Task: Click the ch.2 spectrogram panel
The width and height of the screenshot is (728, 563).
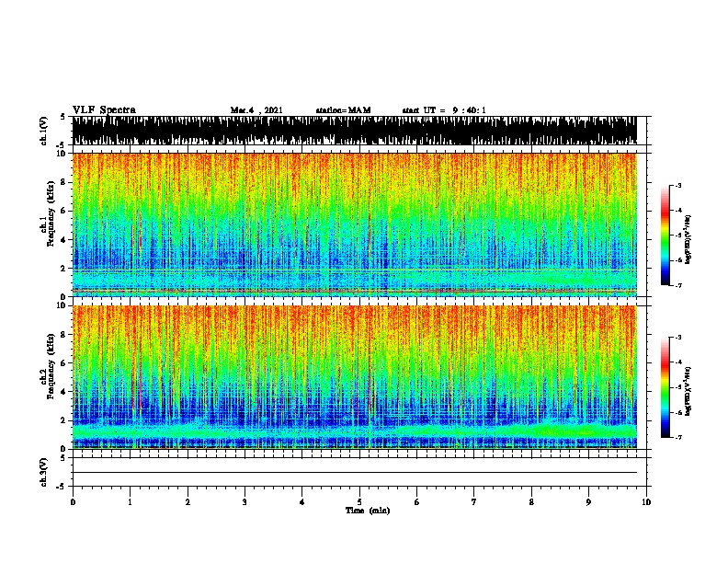Action: [355, 377]
